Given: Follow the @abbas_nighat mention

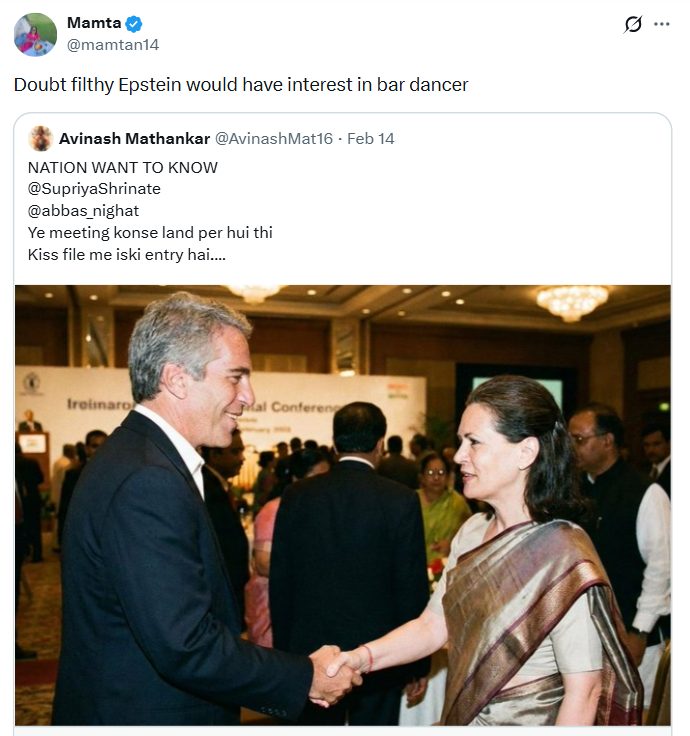Looking at the screenshot, I should coord(84,211).
